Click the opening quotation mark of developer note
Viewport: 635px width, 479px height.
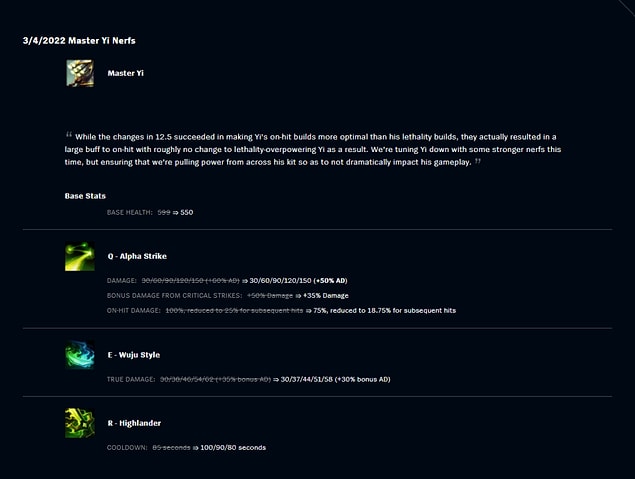(68, 134)
